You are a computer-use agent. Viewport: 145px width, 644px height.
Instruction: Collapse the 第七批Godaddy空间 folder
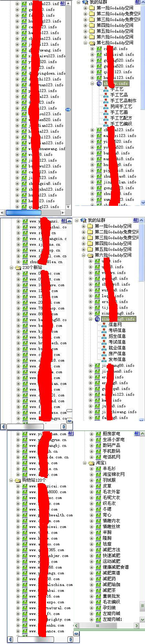tap(86, 43)
